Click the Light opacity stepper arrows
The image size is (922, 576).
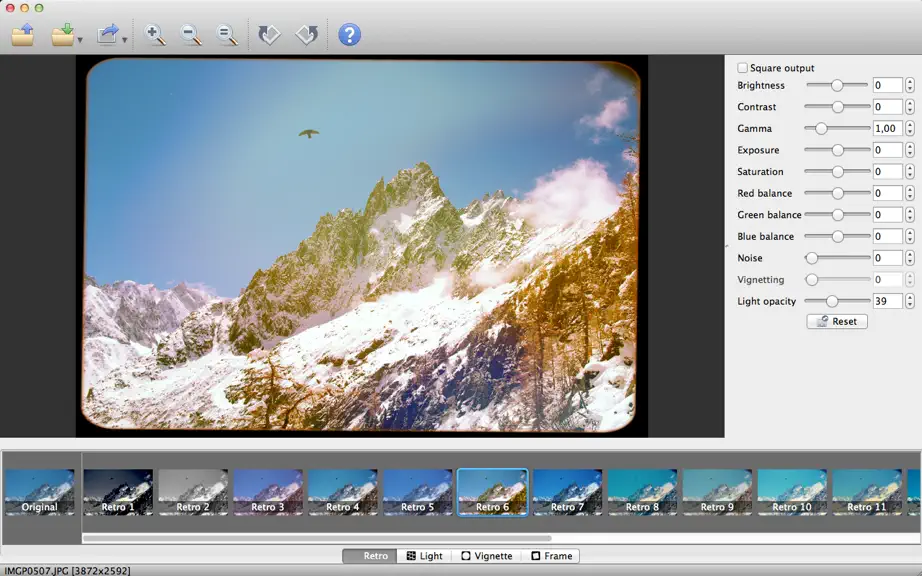pyautogui.click(x=910, y=301)
